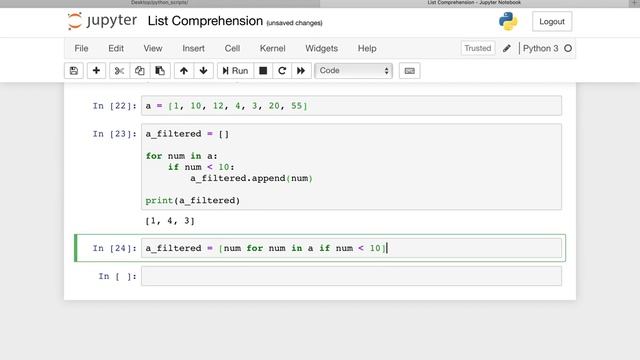640x360 pixels.
Task: Click the a_filtered.append(num) line
Action: pyautogui.click(x=251, y=178)
